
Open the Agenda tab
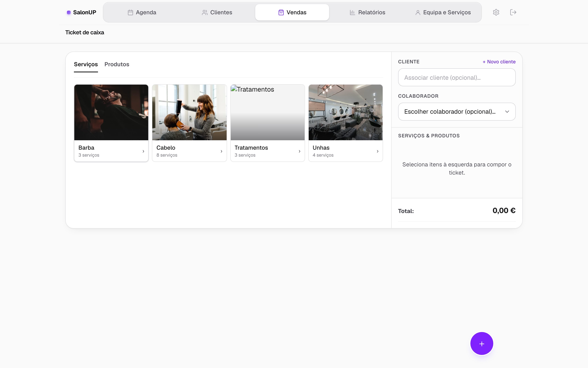click(x=142, y=12)
